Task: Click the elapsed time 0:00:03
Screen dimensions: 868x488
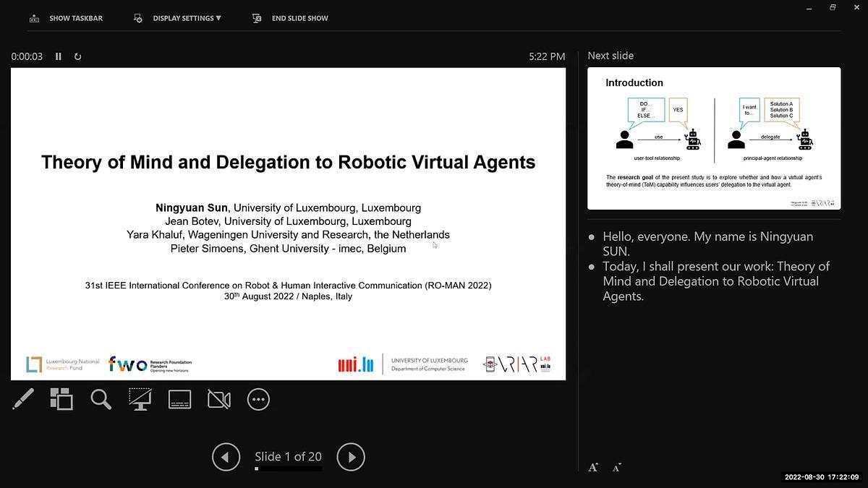Action: coord(27,56)
